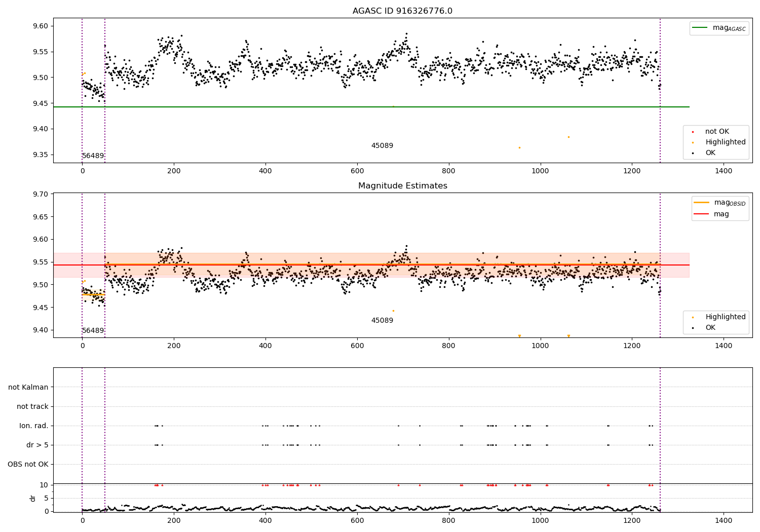Click the 9.45 y-axis tick in top plot
The image size is (760, 532).
click(x=41, y=103)
